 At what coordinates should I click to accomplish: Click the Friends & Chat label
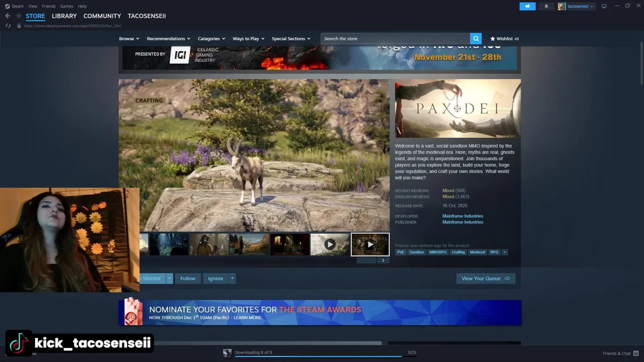tap(616, 353)
